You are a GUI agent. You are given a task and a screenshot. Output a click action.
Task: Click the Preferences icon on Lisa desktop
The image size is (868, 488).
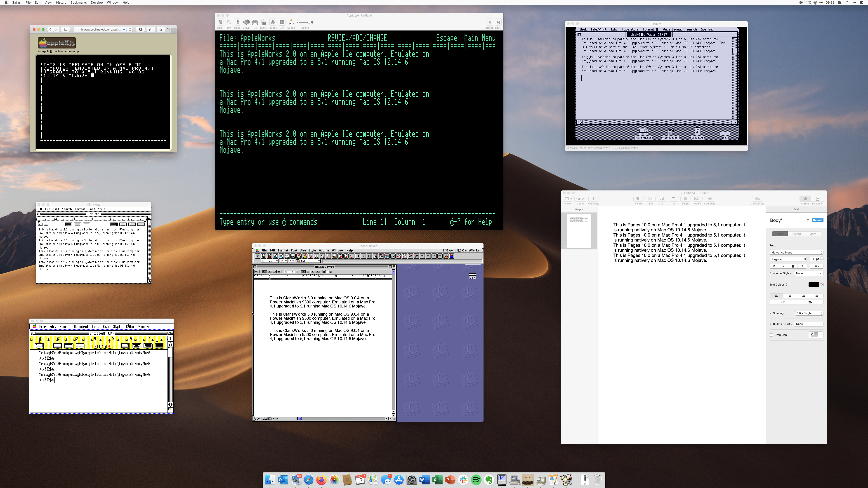tap(643, 134)
